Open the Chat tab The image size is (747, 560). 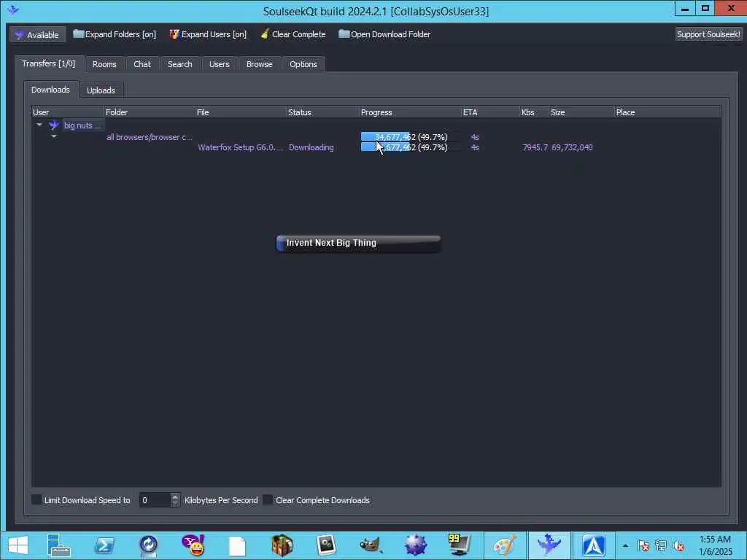coord(142,64)
